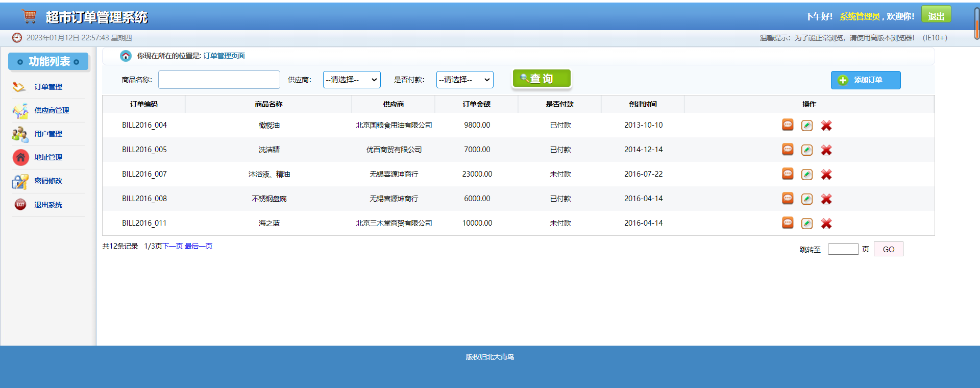Click supplier 北京国粮食用油有限公司
Screen dimensions: 980x388
coord(394,125)
